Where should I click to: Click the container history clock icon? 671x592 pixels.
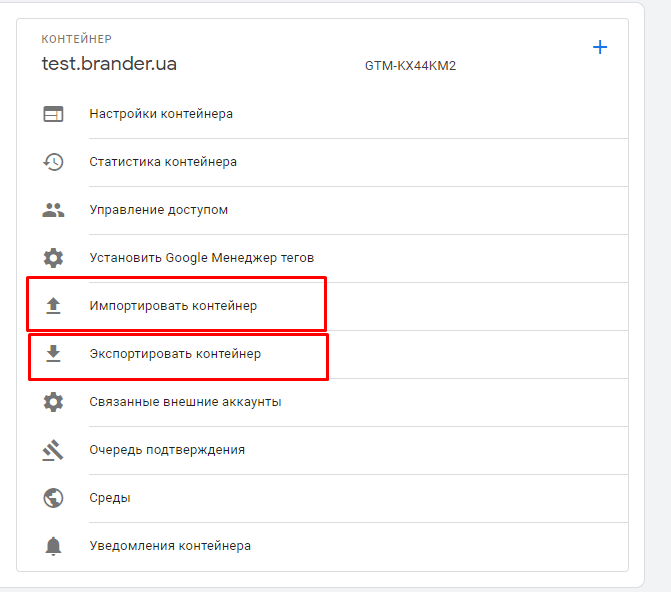(53, 162)
